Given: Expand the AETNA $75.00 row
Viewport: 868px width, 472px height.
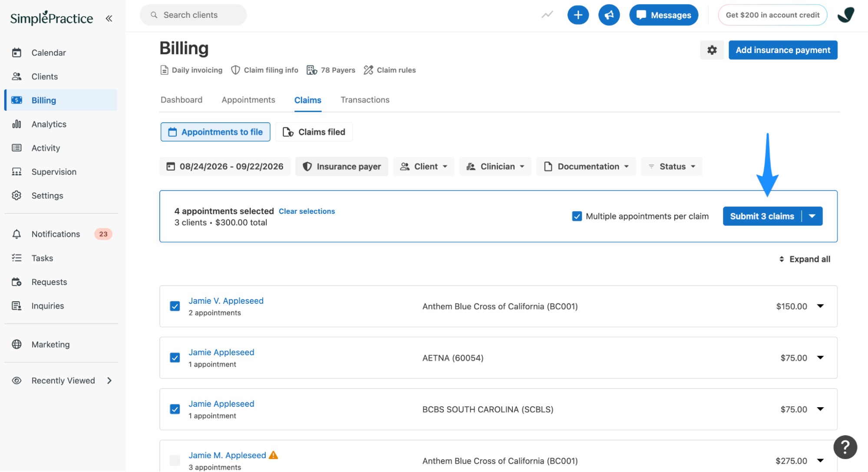Looking at the screenshot, I should point(820,358).
